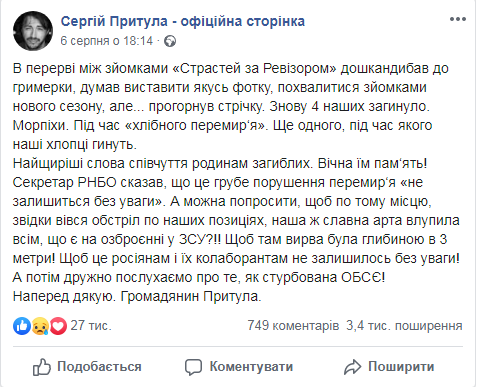
Task: Open the 6 серпня о 18:14 timestamp
Action: point(106,41)
